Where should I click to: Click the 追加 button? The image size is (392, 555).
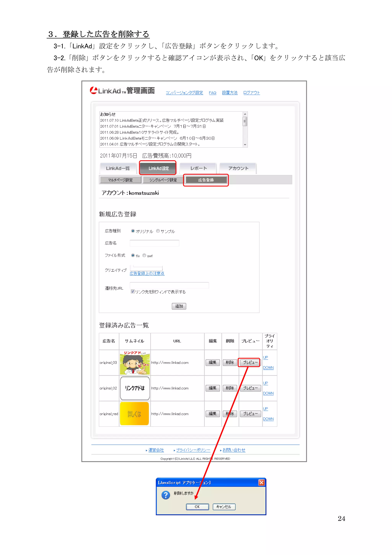179,306
